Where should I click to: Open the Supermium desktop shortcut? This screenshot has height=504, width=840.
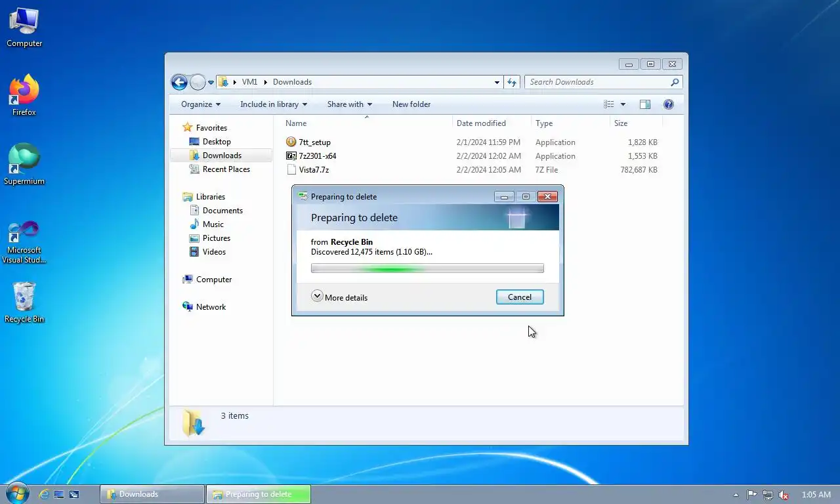click(24, 164)
